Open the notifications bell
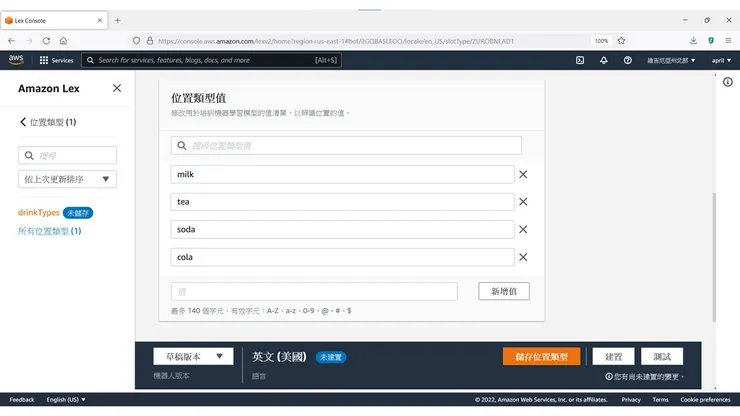This screenshot has width=740, height=416. 604,60
